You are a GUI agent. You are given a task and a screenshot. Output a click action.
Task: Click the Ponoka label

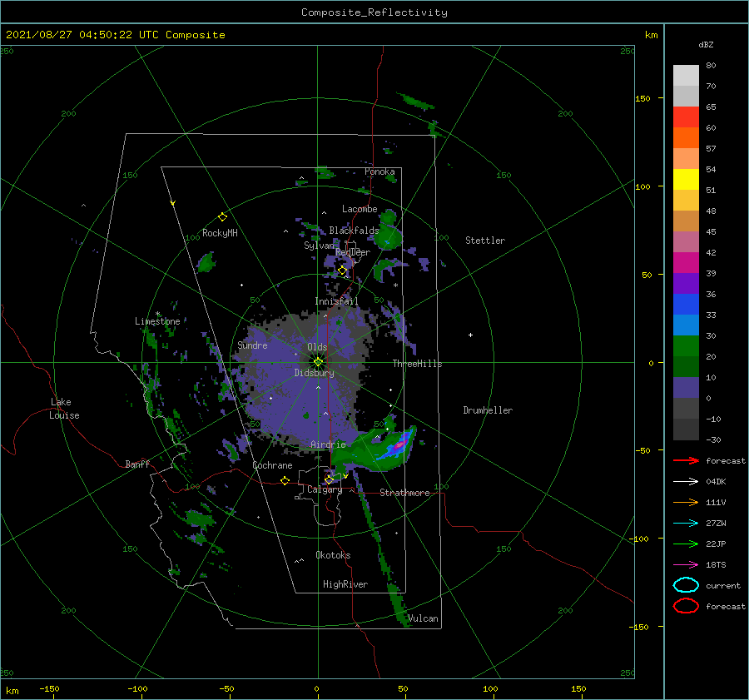click(x=379, y=171)
